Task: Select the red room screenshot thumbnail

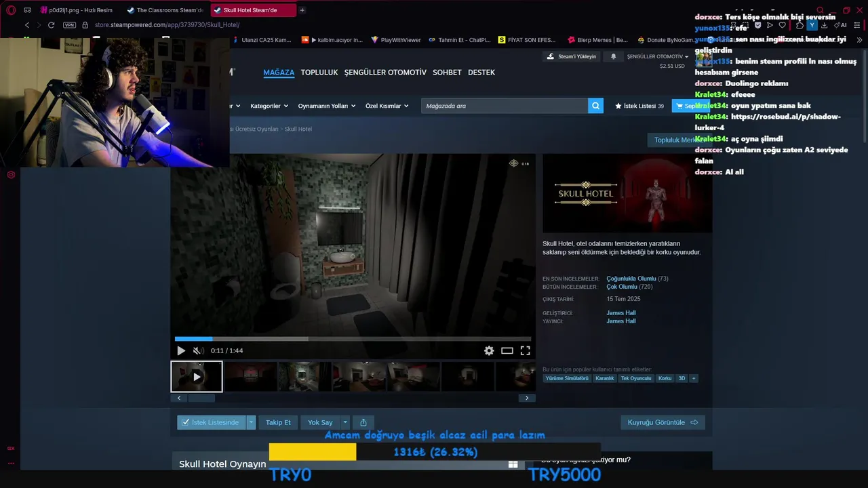Action: coord(250,376)
